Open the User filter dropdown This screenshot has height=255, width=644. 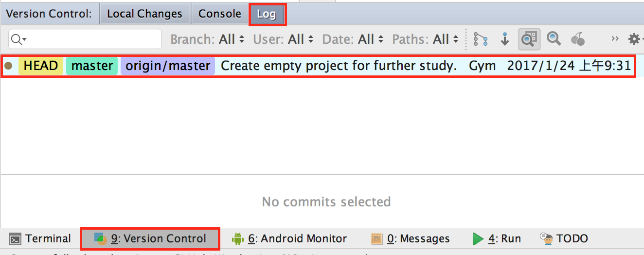pos(284,39)
